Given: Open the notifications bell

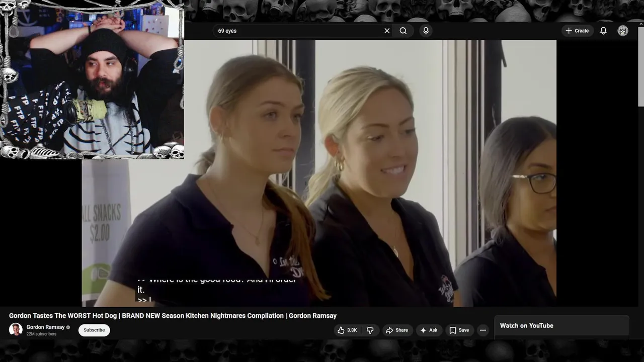Looking at the screenshot, I should coord(603,31).
